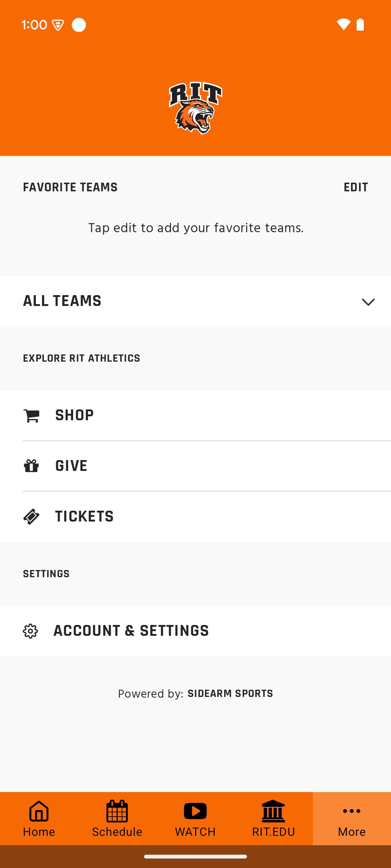Viewport: 391px width, 868px height.
Task: Tap the More three-dots icon
Action: (x=352, y=811)
